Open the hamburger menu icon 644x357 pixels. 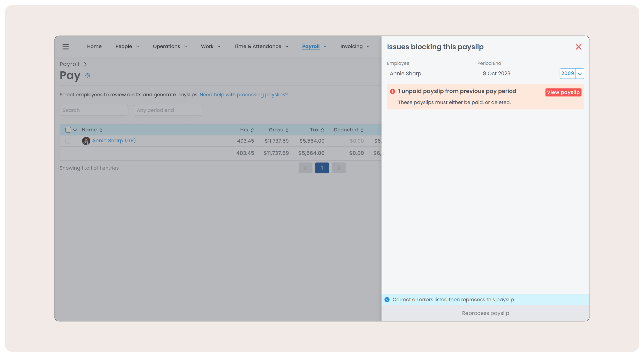click(65, 47)
